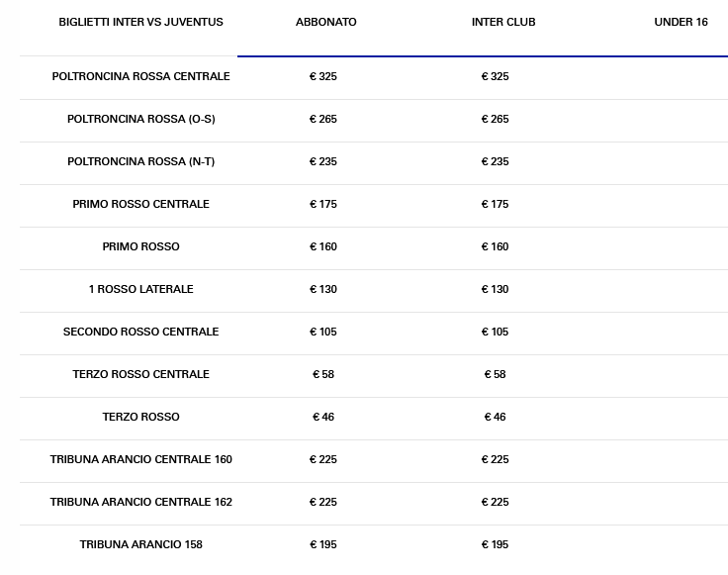This screenshot has width=728, height=575.
Task: Click the POLTRONCINA ROSSA (O-S) row label
Action: [140, 119]
